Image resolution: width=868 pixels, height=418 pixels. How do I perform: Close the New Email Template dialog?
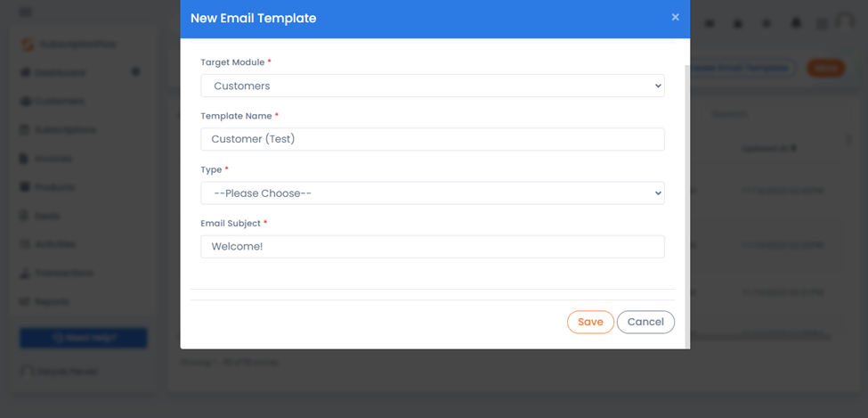tap(675, 17)
